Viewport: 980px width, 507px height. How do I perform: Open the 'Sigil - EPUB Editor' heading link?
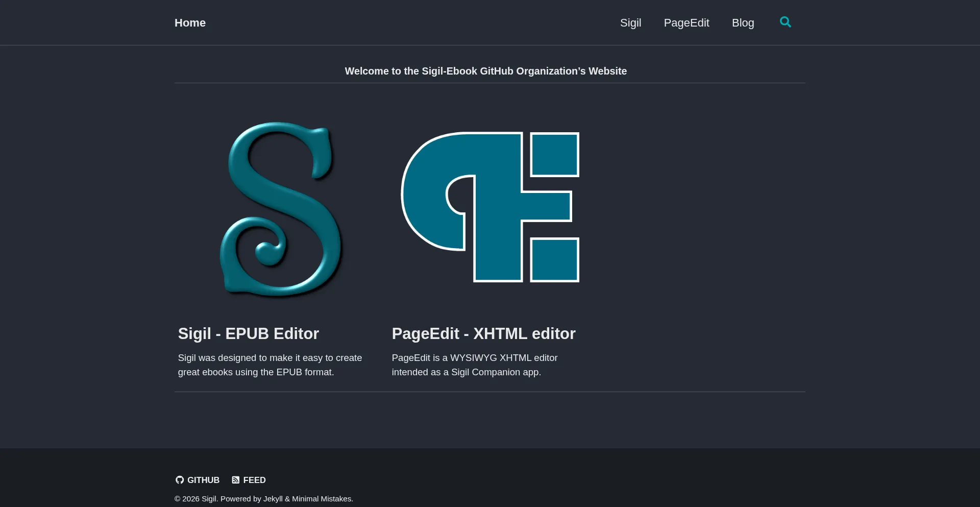[249, 333]
